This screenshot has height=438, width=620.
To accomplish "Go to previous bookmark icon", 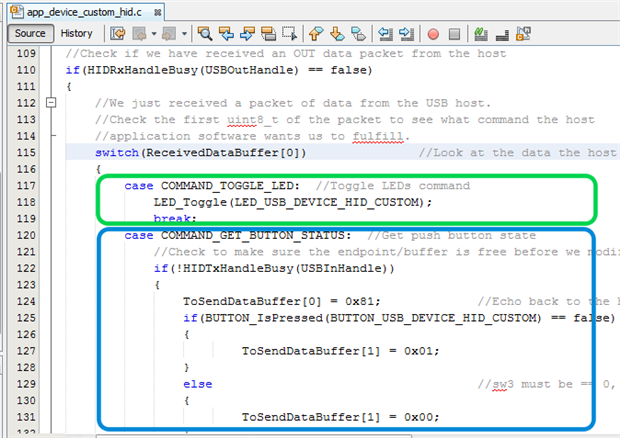I will coord(316,34).
